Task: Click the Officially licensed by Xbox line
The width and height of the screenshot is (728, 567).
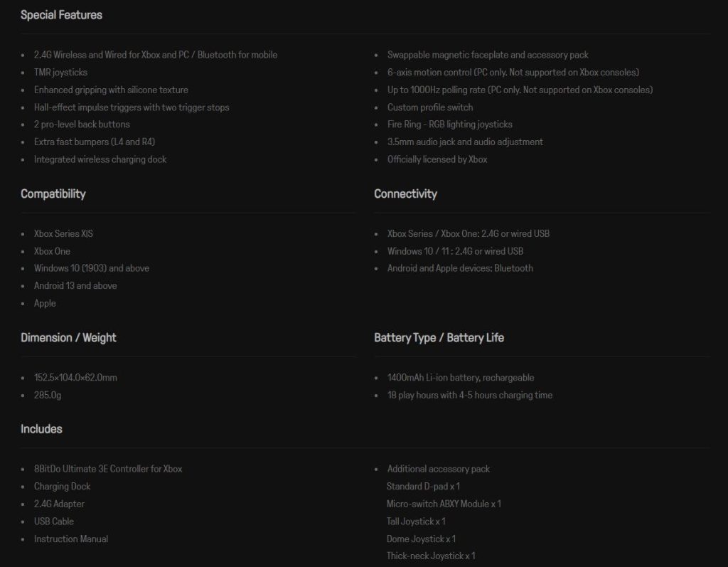Action: click(x=437, y=160)
